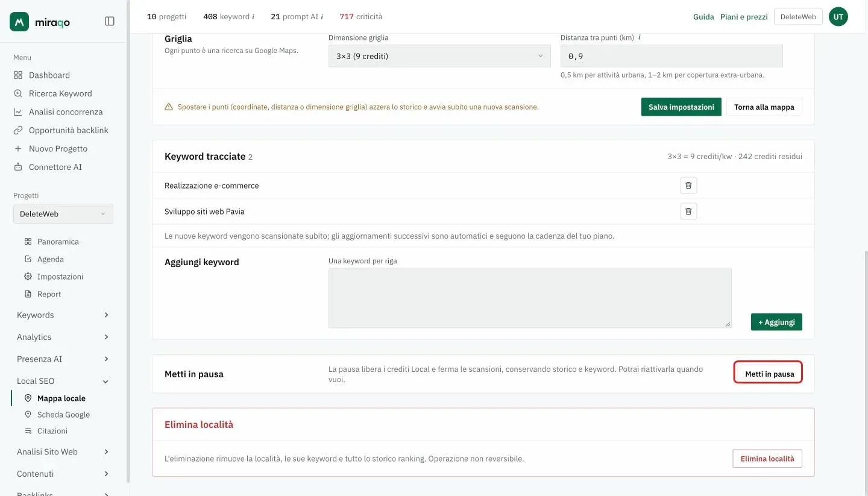Click the Distanza tra punti input field
The image size is (868, 496).
pos(671,56)
